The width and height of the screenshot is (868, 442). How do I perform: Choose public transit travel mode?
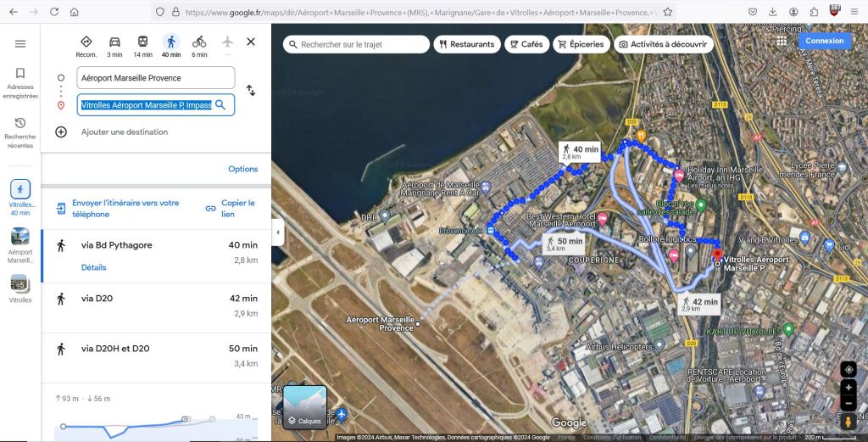pos(142,42)
